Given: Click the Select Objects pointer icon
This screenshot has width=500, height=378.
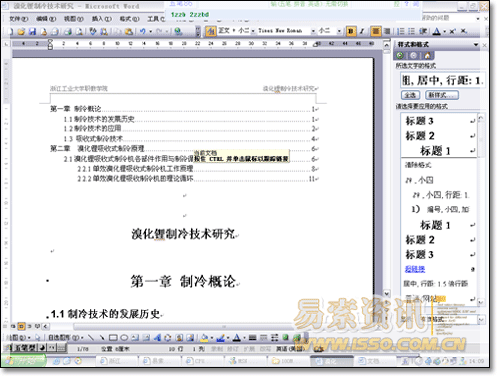Looking at the screenshot, I should [x=37, y=338].
